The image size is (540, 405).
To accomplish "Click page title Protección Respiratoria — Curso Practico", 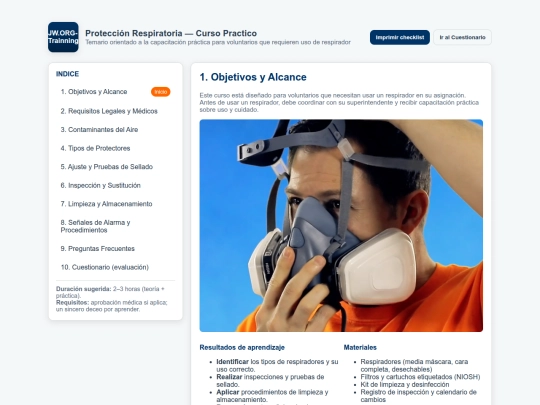I will 171,33.
